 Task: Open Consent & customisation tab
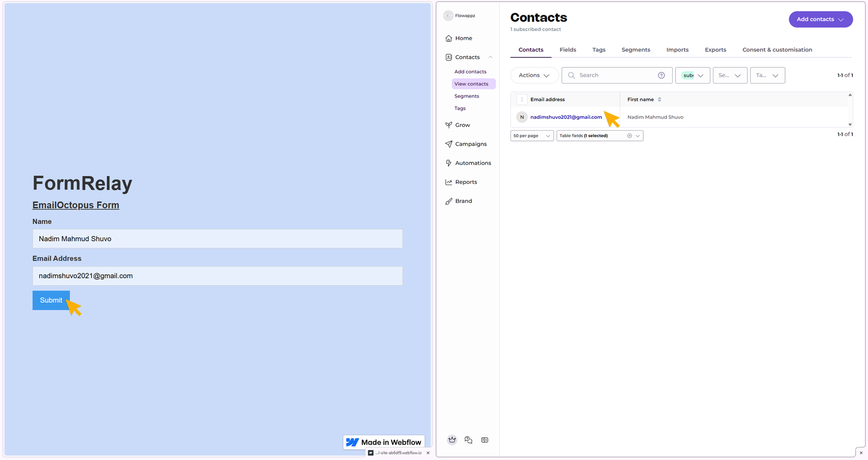[777, 50]
